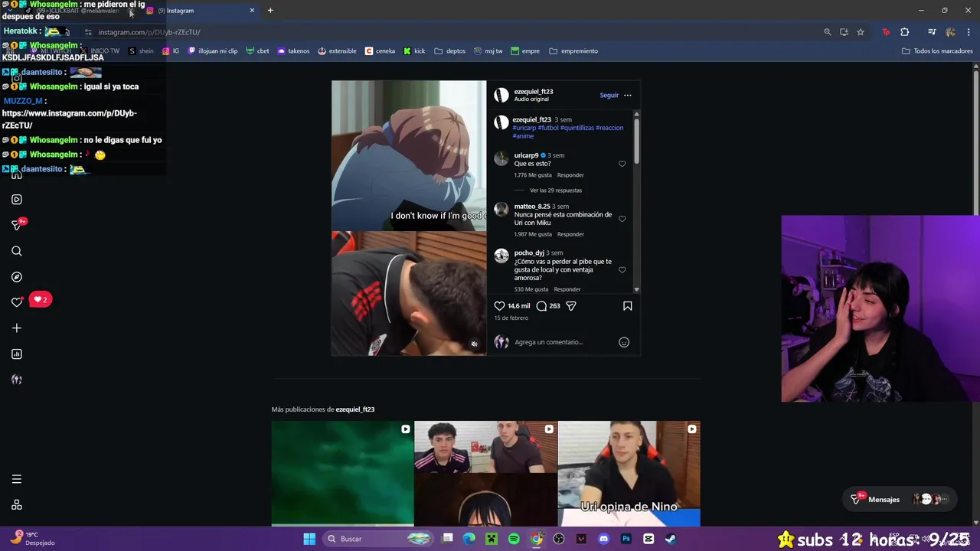Viewport: 980px width, 551px height.
Task: Like uricarp9's comment
Action: [x=622, y=164]
